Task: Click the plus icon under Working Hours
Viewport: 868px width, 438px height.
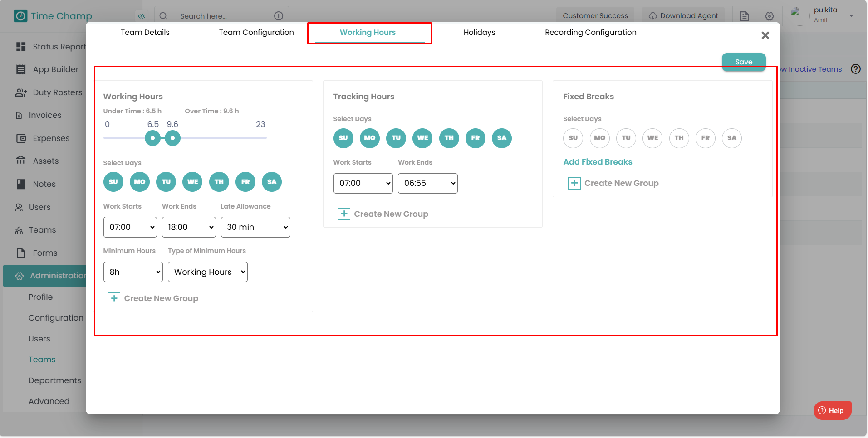Action: tap(114, 298)
